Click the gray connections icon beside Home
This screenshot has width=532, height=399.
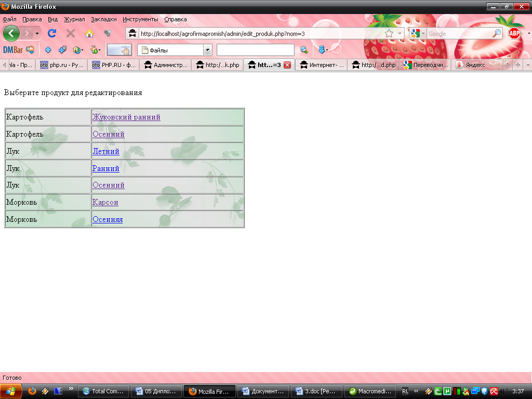coord(108,33)
